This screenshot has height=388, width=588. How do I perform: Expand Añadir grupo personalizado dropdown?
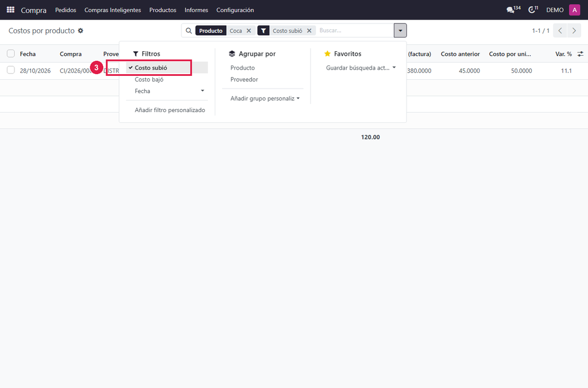click(x=265, y=98)
